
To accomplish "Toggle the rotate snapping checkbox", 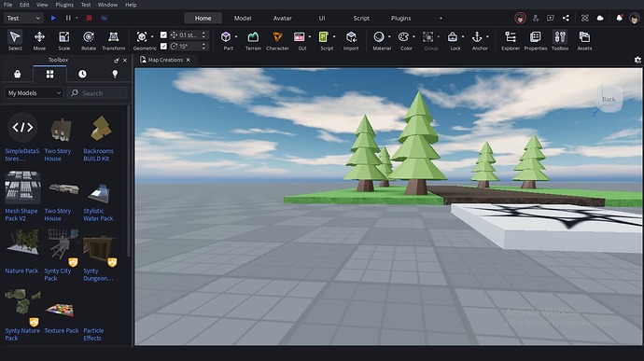I will pos(163,46).
